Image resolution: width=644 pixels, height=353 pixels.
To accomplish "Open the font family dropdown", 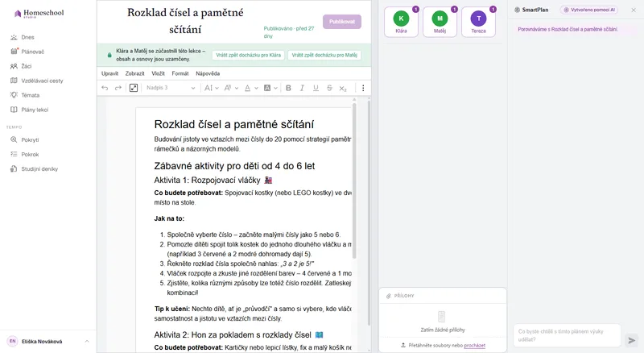I will 231,88.
